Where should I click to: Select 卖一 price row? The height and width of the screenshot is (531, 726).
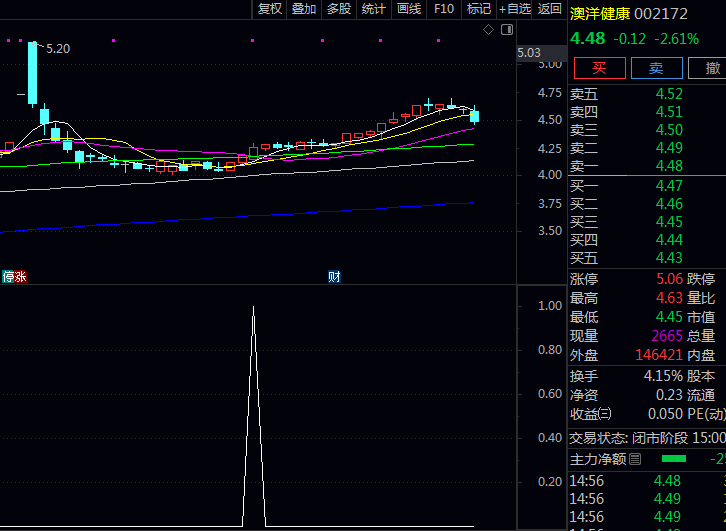647,166
